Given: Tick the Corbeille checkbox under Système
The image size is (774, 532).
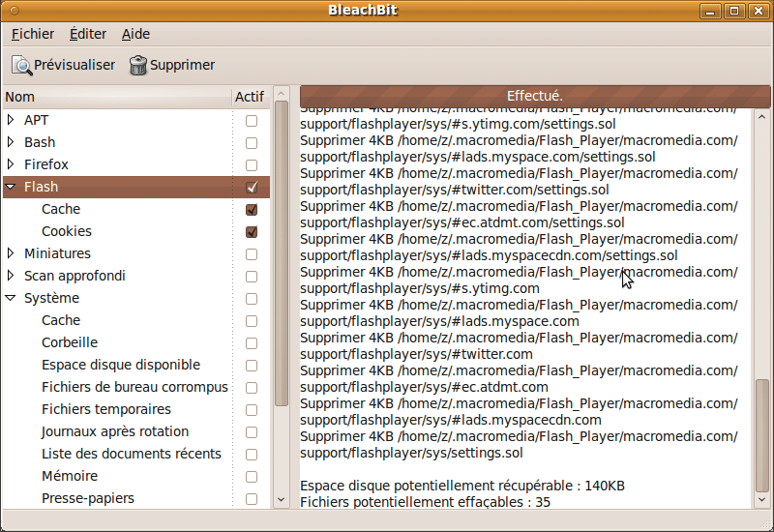Looking at the screenshot, I should [252, 343].
